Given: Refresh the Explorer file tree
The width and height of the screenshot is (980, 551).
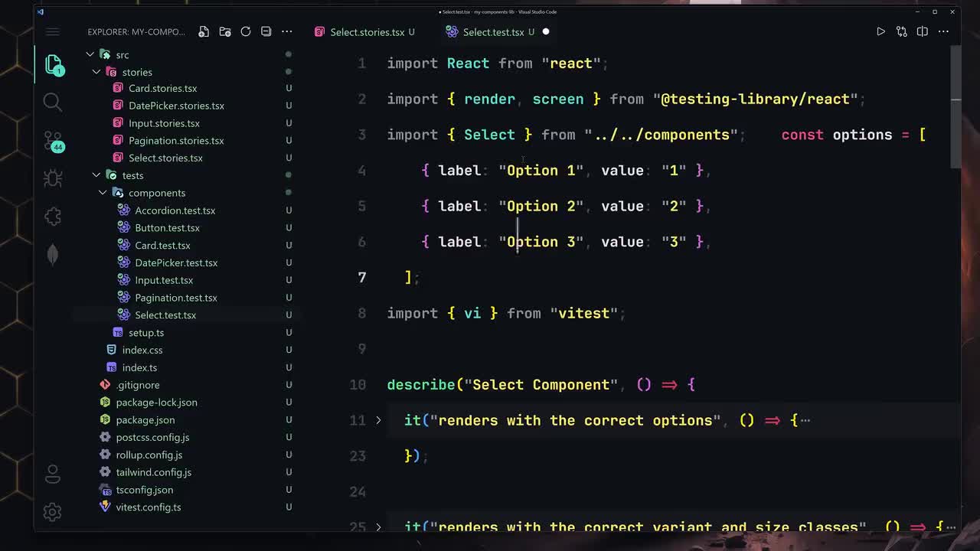Looking at the screenshot, I should tap(246, 31).
